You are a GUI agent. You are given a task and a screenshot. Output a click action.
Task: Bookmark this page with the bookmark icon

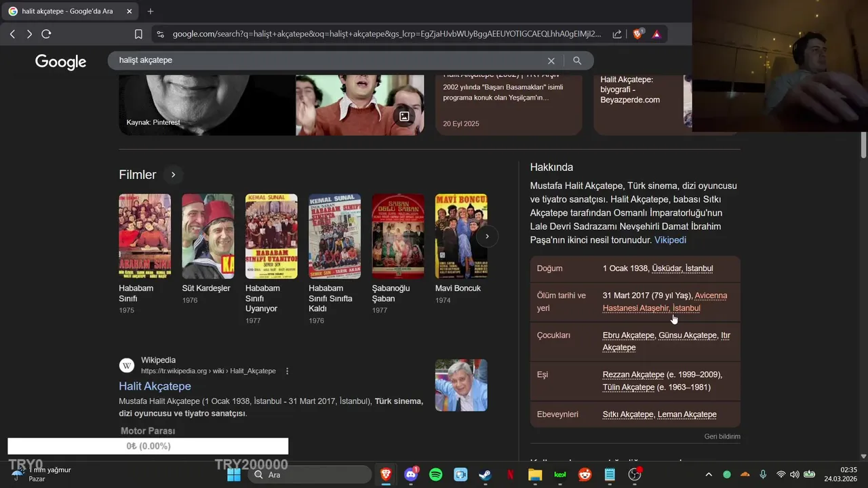138,34
